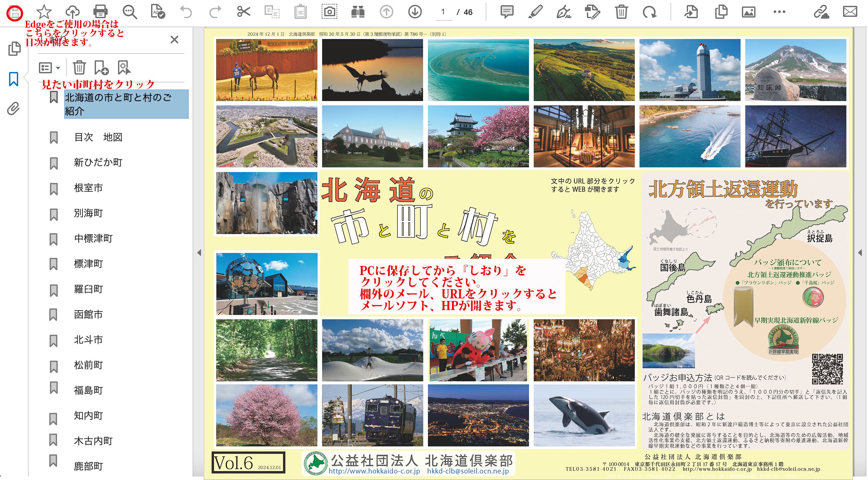Close the bookmarks panel with X

(x=174, y=40)
